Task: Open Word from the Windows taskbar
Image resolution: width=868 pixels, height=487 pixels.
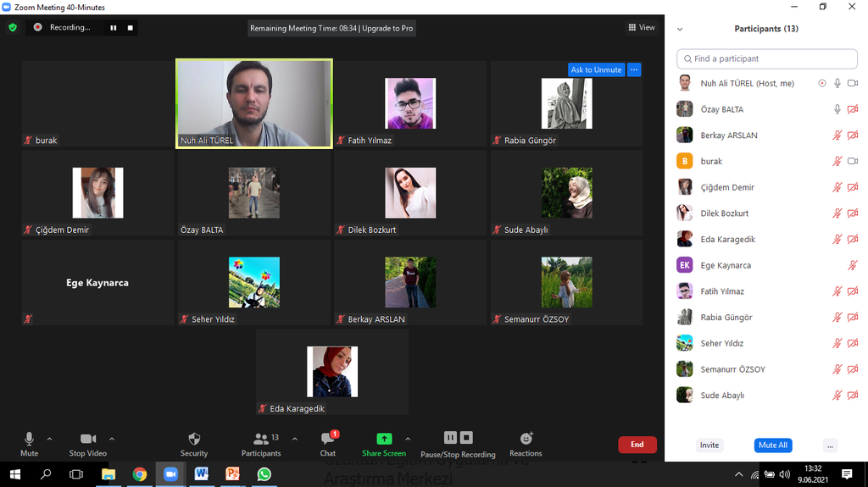Action: coord(201,474)
